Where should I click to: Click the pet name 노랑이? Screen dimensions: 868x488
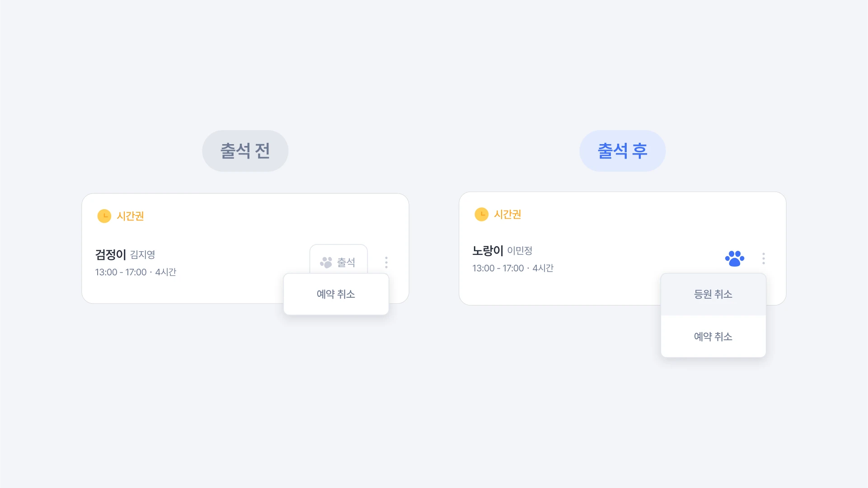click(488, 250)
